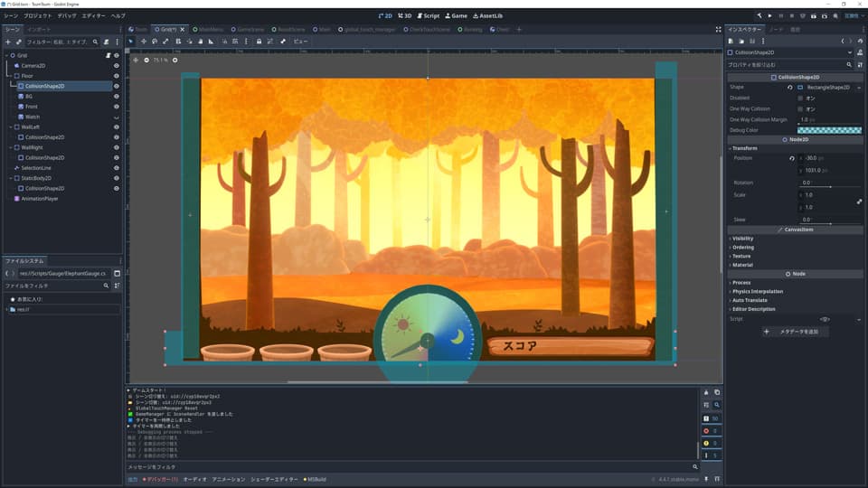The height and width of the screenshot is (488, 868).
Task: Toggle visibility of WallLeft node
Action: (117, 127)
